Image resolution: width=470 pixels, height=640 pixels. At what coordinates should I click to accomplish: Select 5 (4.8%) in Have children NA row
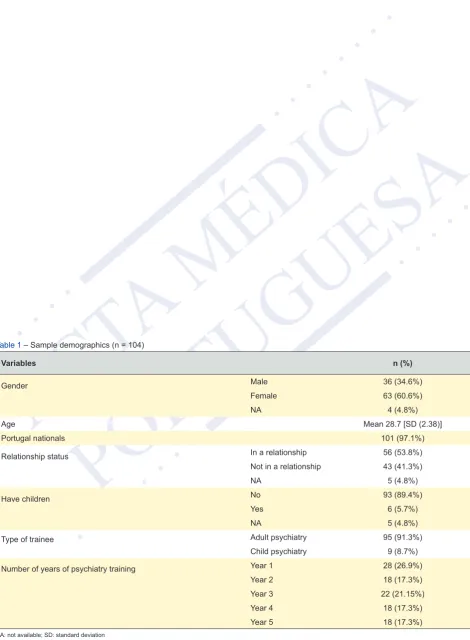coord(402,523)
